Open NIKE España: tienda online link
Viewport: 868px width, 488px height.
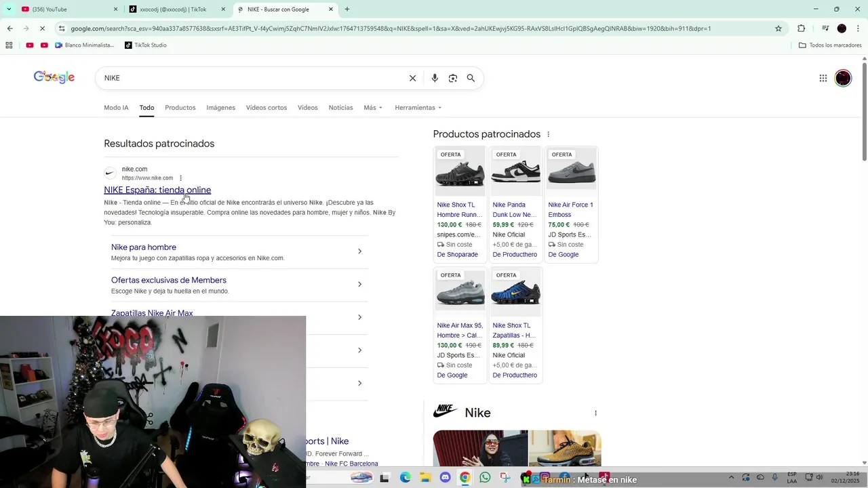pyautogui.click(x=157, y=190)
